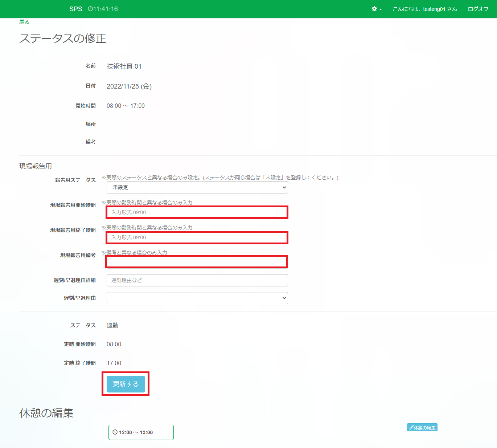Open the gear settings menu in header
This screenshot has width=497, height=448.
pyautogui.click(x=376, y=9)
